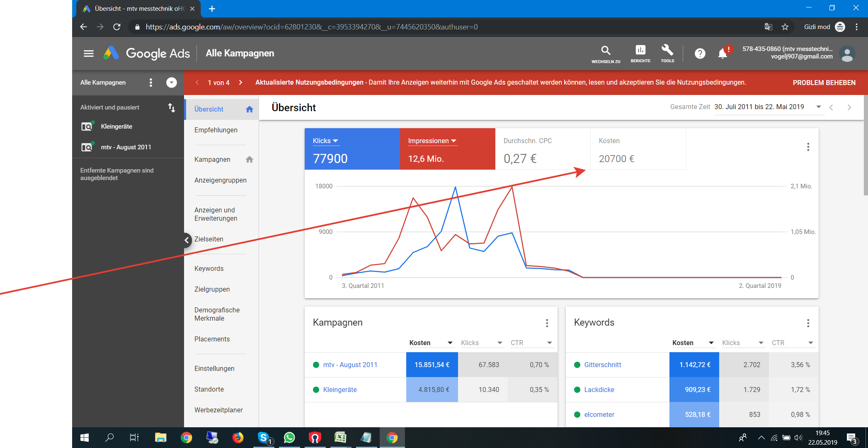This screenshot has width=868, height=448.
Task: Select Placements in the navigation menu
Action: (x=212, y=339)
